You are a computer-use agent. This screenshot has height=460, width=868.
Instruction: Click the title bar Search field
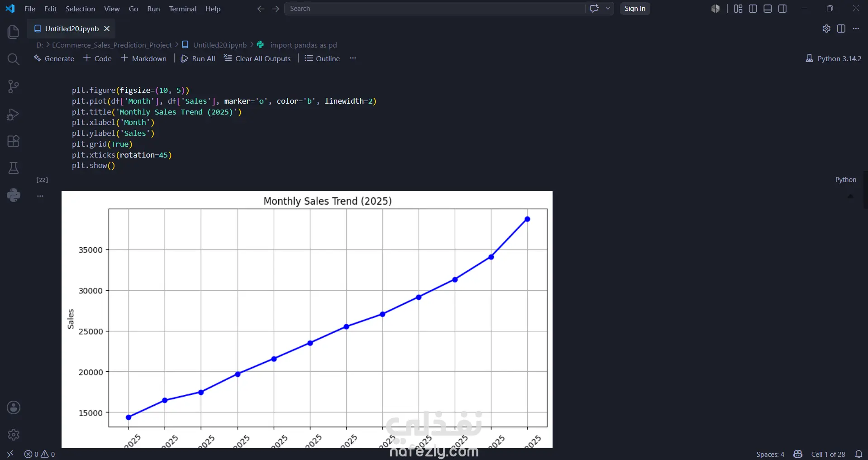click(x=434, y=9)
